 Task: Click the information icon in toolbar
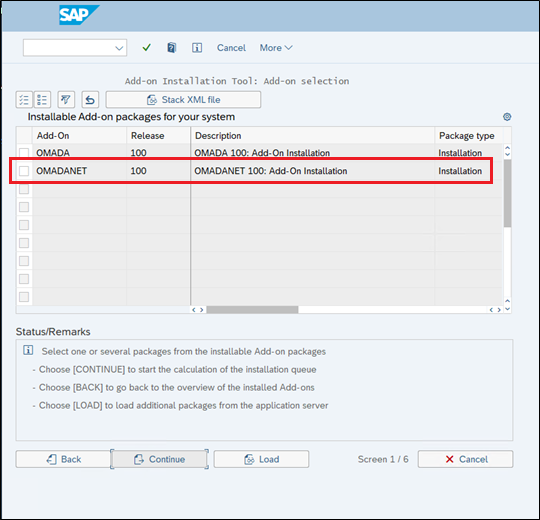tap(197, 48)
